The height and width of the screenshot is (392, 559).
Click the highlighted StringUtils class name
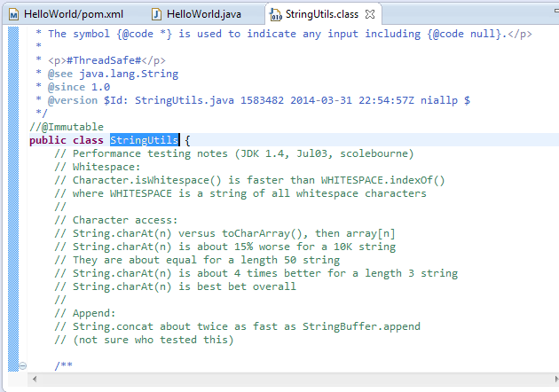144,140
